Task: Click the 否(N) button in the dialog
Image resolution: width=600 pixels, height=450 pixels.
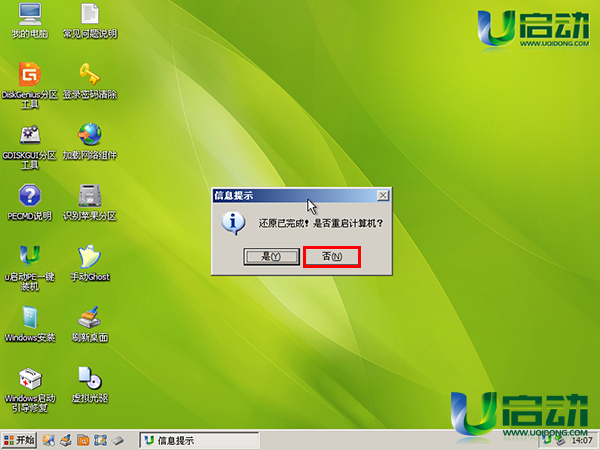Action: [331, 257]
